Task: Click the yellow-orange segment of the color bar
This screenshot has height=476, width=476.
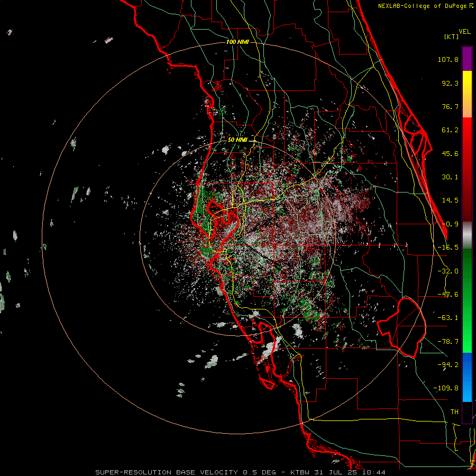Action: [x=467, y=94]
